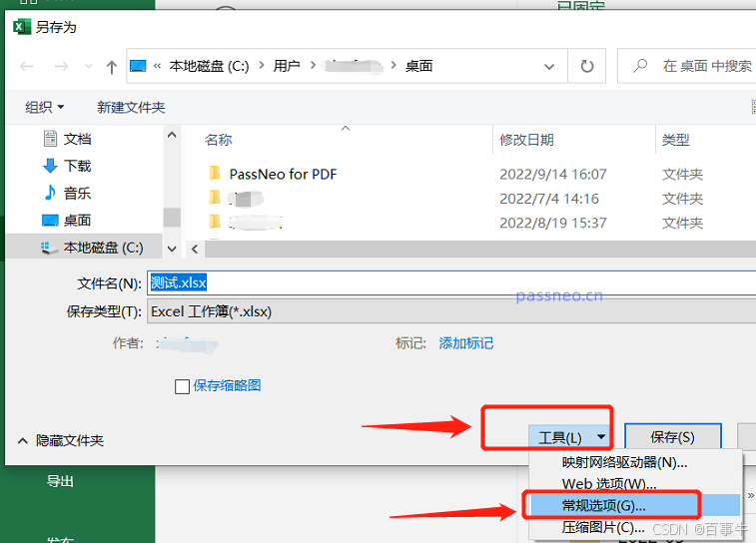This screenshot has height=543, width=756.
Task: Select 桌面 at the end of the address path
Action: pyautogui.click(x=418, y=66)
